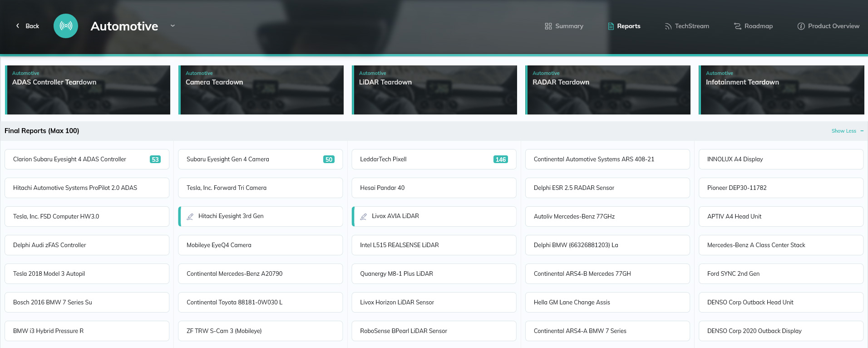Click the Summary grid icon
The width and height of the screenshot is (868, 348).
tap(548, 26)
